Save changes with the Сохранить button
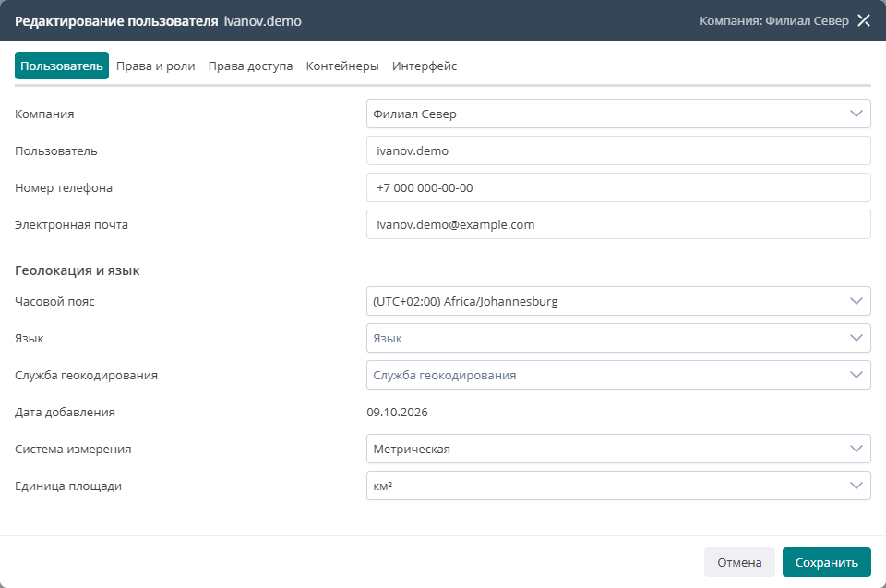Viewport: 886px width, 588px height. tap(827, 562)
